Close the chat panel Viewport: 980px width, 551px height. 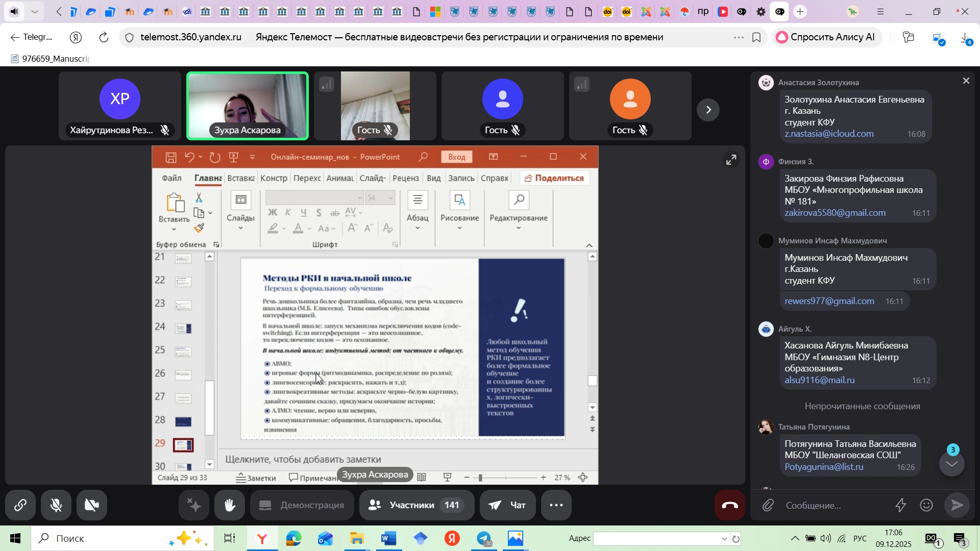pyautogui.click(x=966, y=81)
